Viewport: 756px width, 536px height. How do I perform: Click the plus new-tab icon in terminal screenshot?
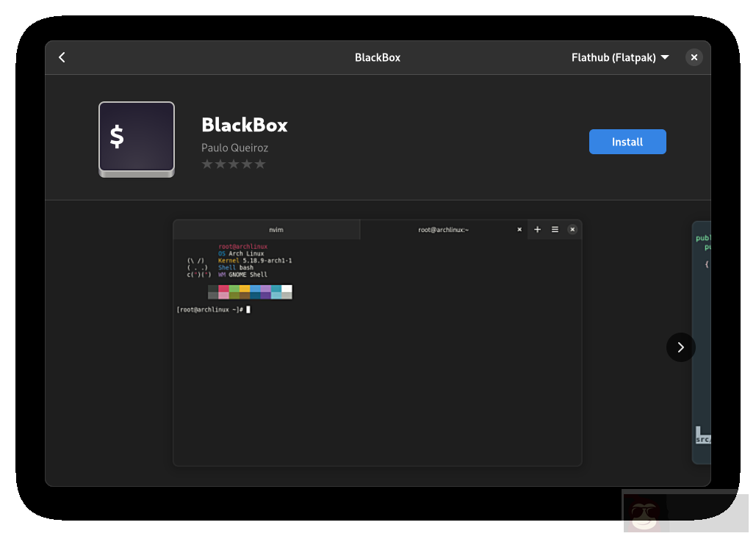(537, 229)
